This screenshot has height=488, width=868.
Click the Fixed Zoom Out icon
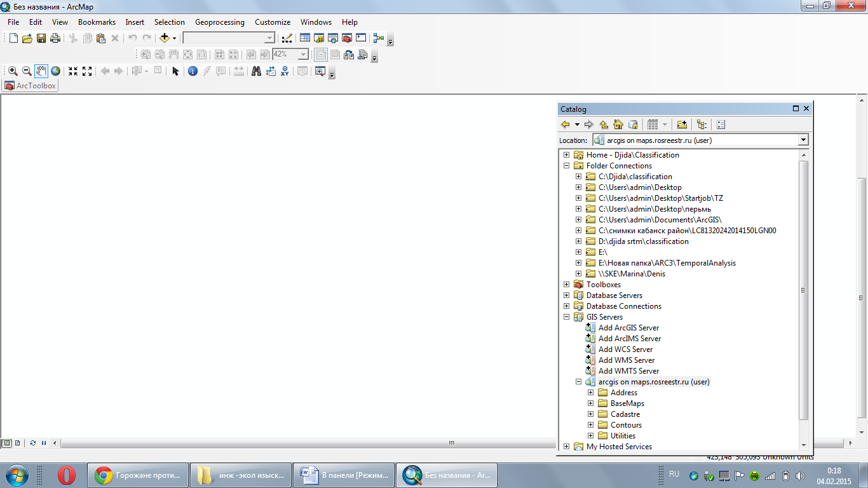[87, 71]
